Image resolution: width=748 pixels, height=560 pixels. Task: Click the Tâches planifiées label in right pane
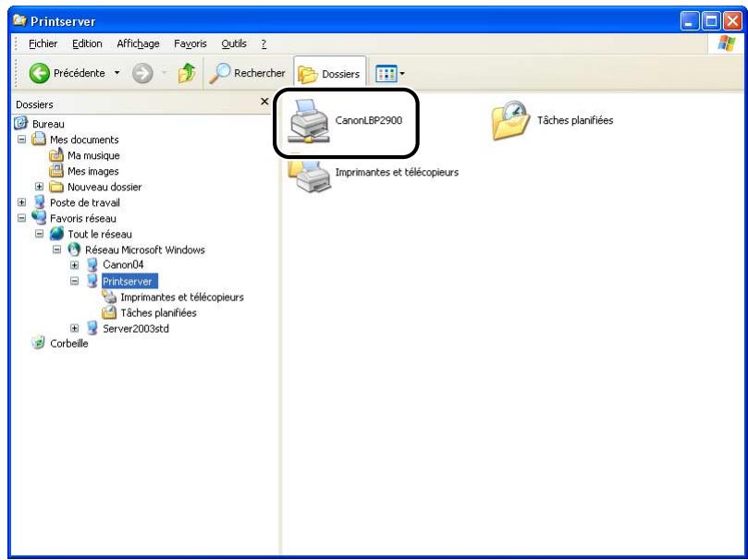(x=575, y=120)
